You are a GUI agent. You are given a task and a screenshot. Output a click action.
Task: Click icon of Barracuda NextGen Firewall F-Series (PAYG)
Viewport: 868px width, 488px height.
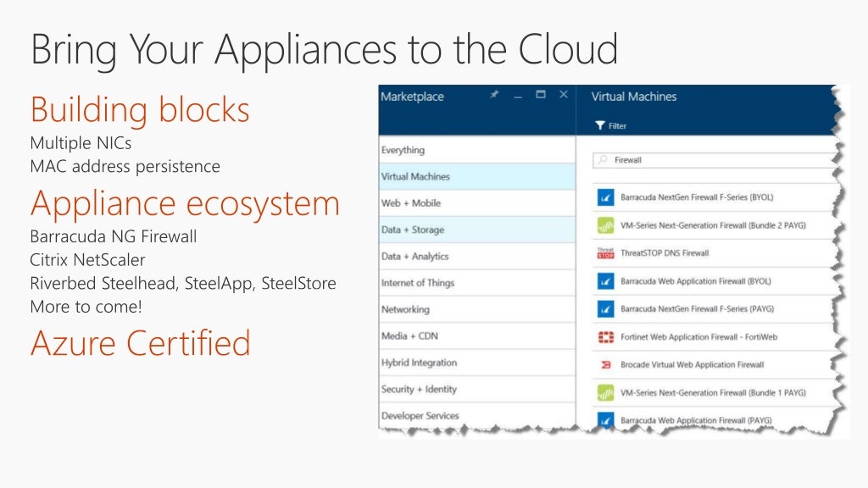[605, 308]
